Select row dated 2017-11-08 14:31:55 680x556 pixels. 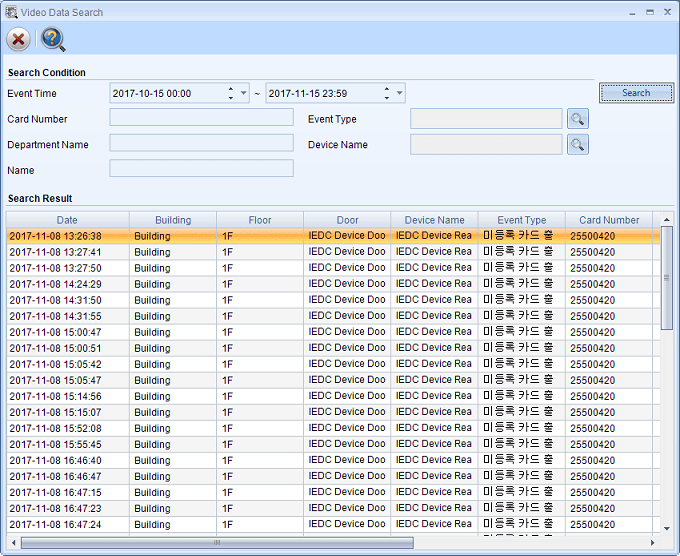click(333, 316)
